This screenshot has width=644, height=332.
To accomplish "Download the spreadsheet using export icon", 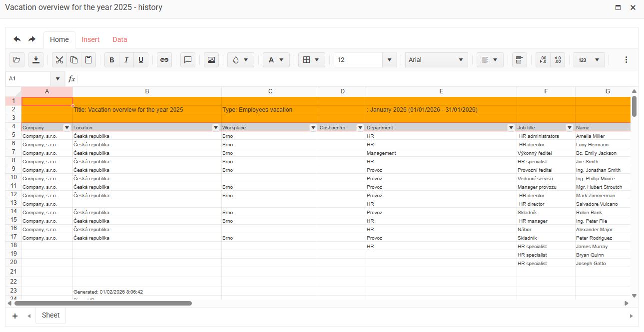I will tap(36, 60).
